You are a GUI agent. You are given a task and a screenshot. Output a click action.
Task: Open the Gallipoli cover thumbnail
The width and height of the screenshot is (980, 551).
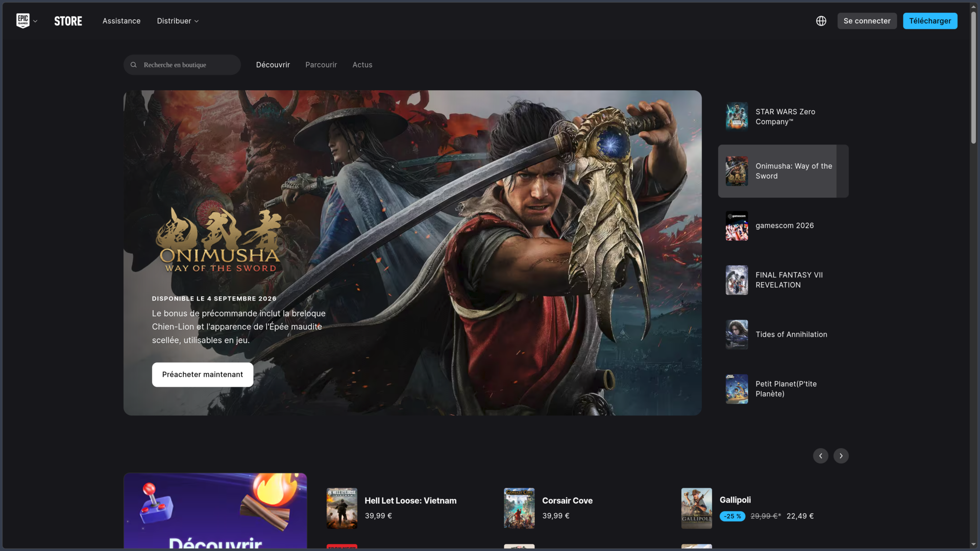[696, 508]
